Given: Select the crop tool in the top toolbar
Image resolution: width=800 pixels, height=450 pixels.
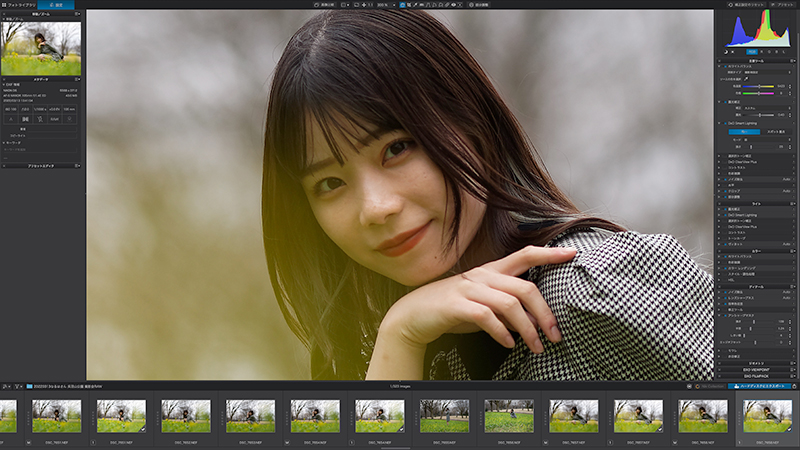Looking at the screenshot, I should tap(409, 5).
